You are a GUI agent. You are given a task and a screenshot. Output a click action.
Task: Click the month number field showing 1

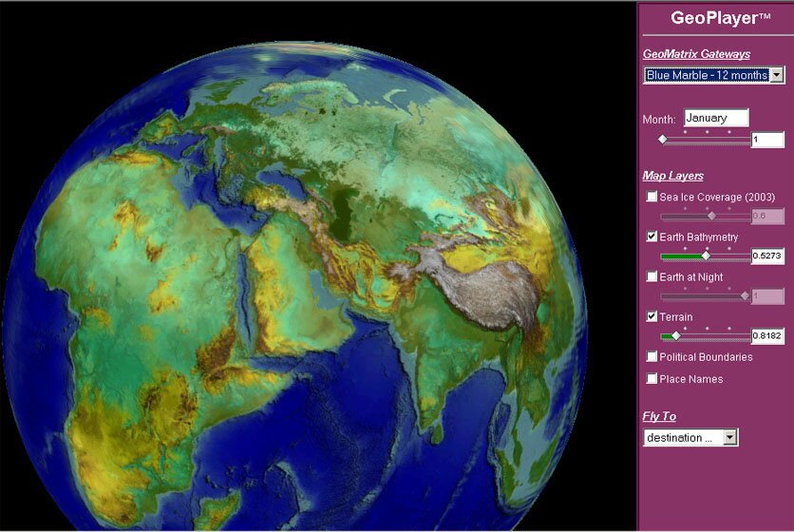click(x=767, y=140)
